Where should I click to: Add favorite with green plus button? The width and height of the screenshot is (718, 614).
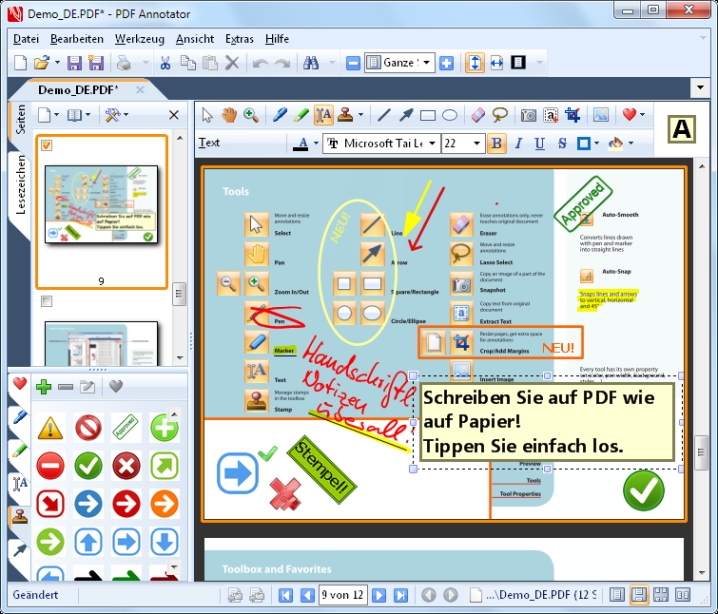[43, 386]
